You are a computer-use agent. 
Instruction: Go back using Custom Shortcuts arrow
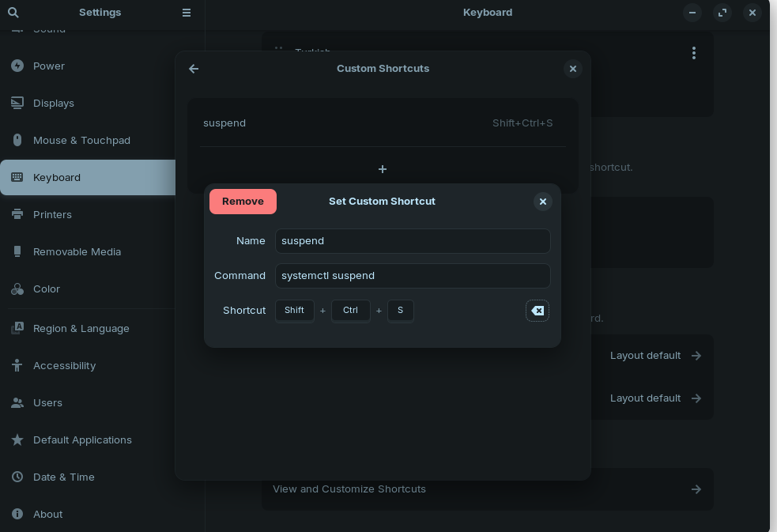pyautogui.click(x=194, y=69)
